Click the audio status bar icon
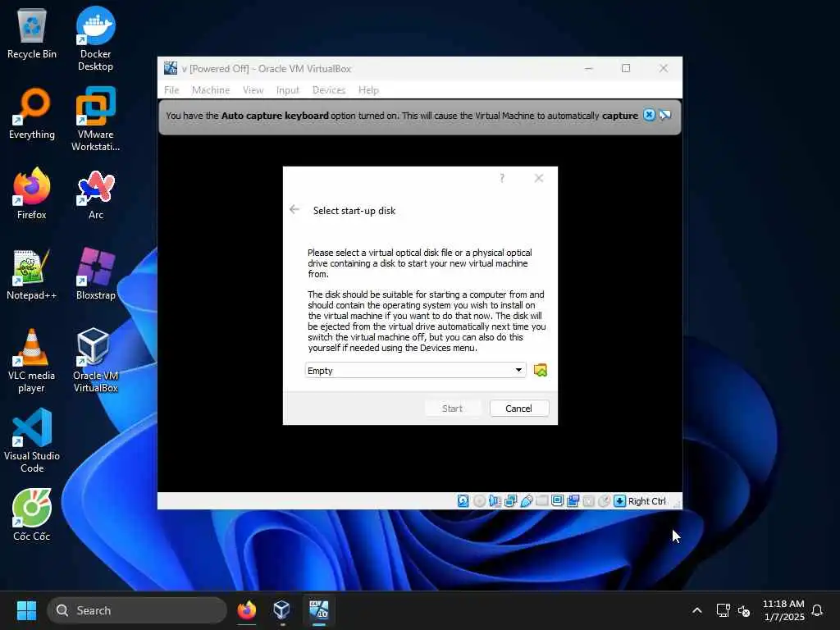Image resolution: width=840 pixels, height=630 pixels. [x=495, y=501]
